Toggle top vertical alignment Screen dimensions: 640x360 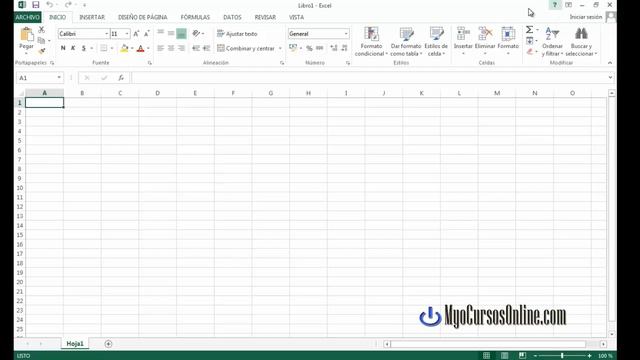pos(161,33)
